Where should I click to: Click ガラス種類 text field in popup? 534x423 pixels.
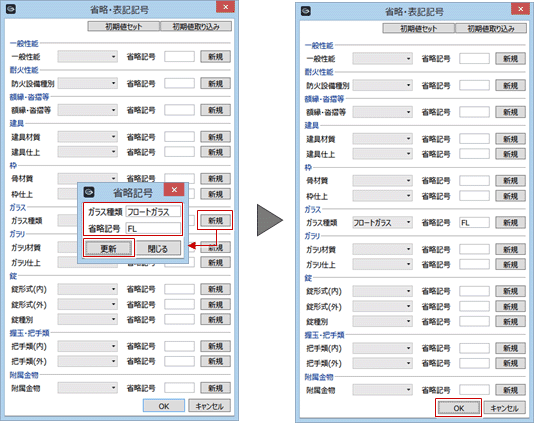coord(153,212)
